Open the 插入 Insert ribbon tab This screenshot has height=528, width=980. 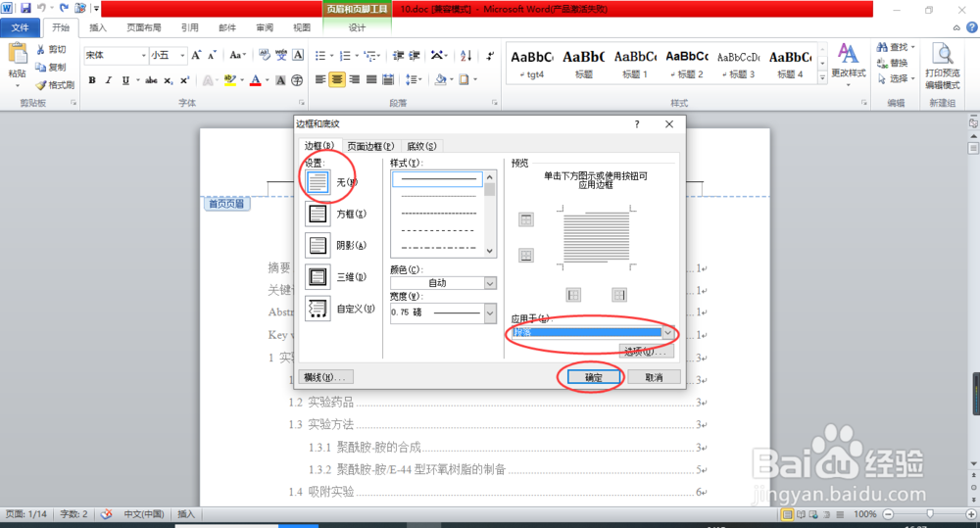(98, 27)
